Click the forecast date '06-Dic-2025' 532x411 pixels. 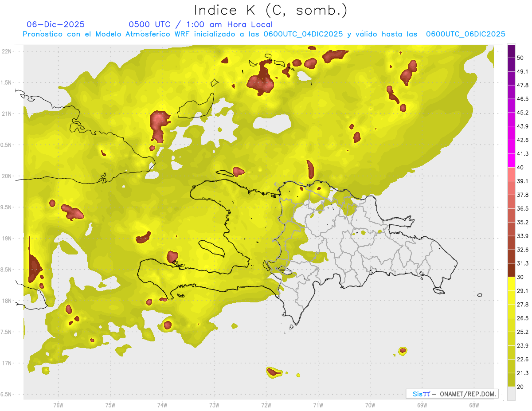55,24
